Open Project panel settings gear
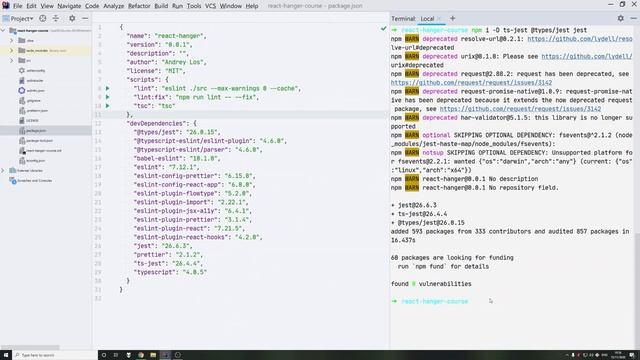The height and width of the screenshot is (360, 640). point(72,18)
